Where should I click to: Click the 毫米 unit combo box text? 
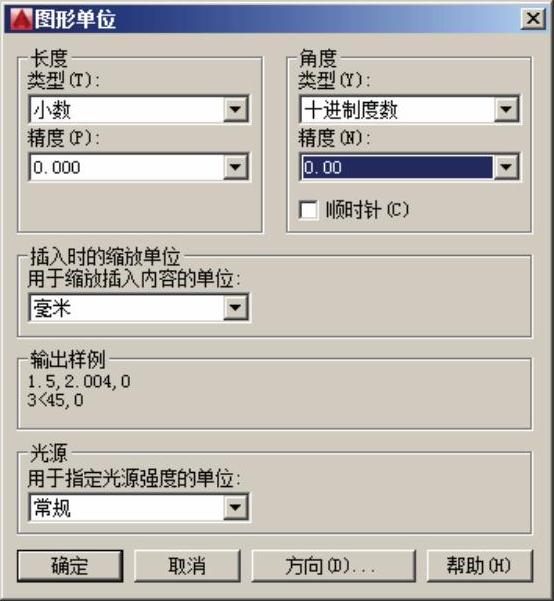(x=52, y=308)
